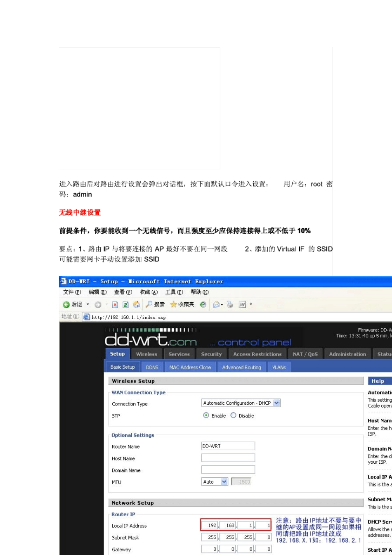Click the Home page icon

[136, 304]
